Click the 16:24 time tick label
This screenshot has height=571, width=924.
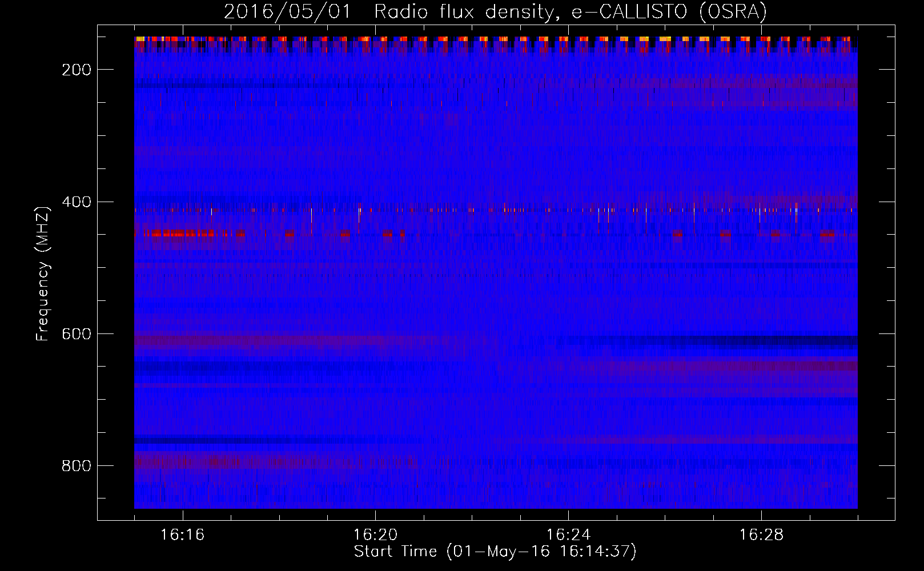pos(568,534)
